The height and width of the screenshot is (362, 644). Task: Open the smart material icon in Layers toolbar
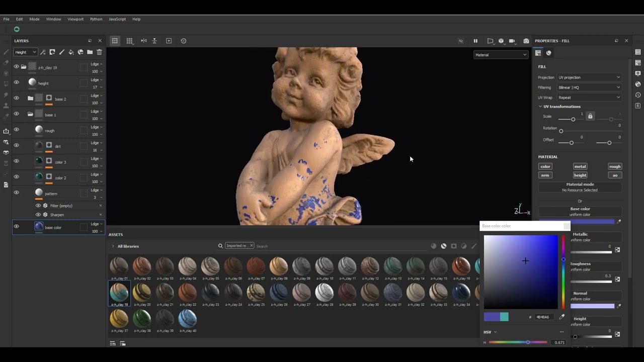click(80, 52)
